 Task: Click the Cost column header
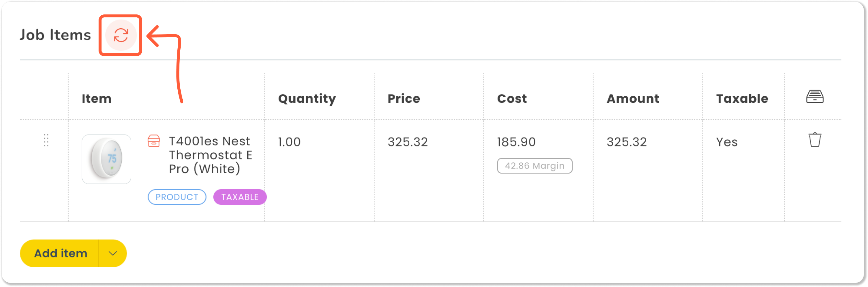(x=512, y=99)
